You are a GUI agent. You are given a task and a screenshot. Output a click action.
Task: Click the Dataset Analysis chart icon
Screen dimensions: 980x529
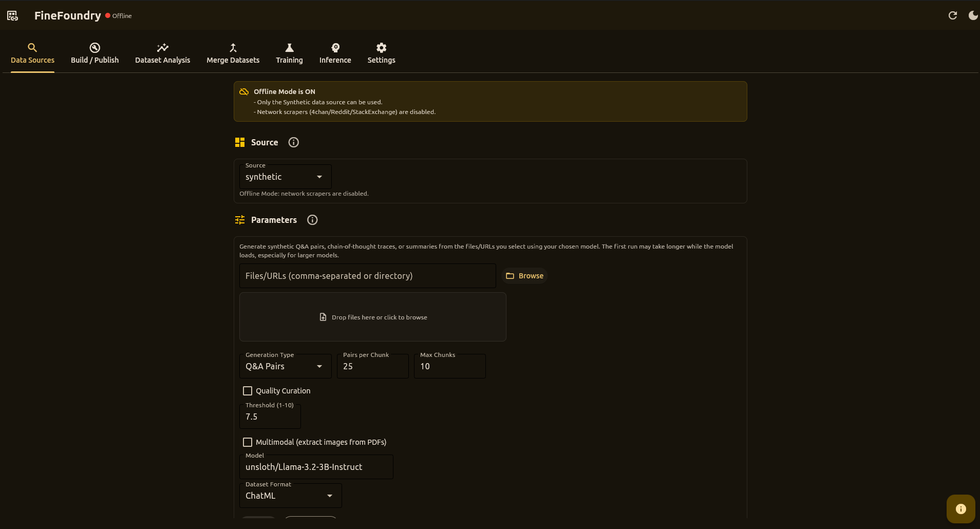[x=163, y=47]
